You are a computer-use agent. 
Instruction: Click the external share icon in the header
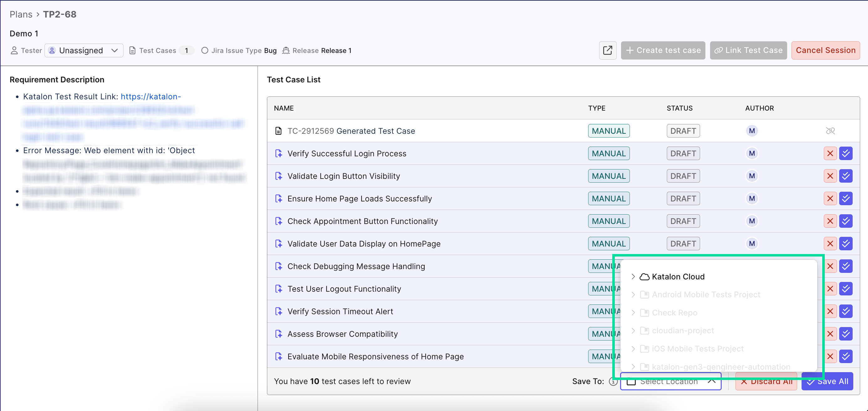tap(608, 50)
